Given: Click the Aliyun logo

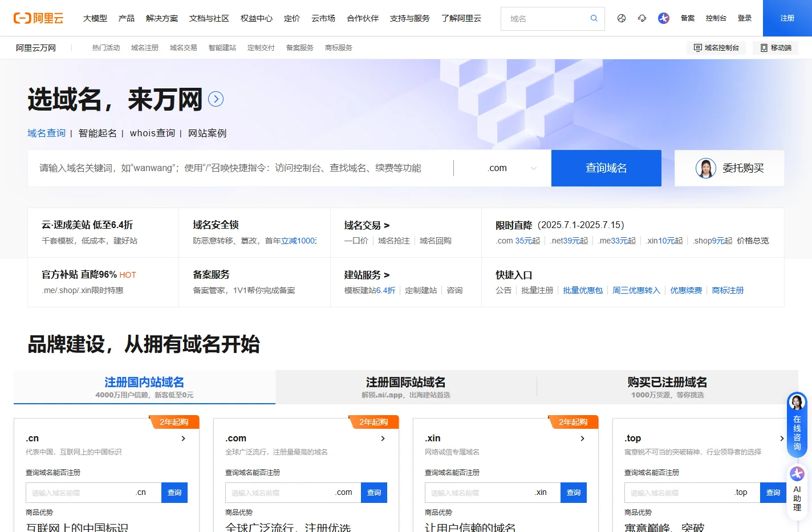Looking at the screenshot, I should (38, 18).
